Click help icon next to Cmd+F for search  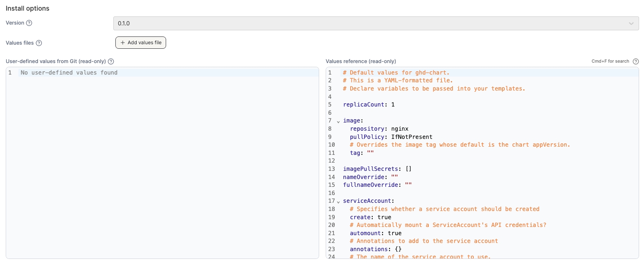pyautogui.click(x=635, y=61)
